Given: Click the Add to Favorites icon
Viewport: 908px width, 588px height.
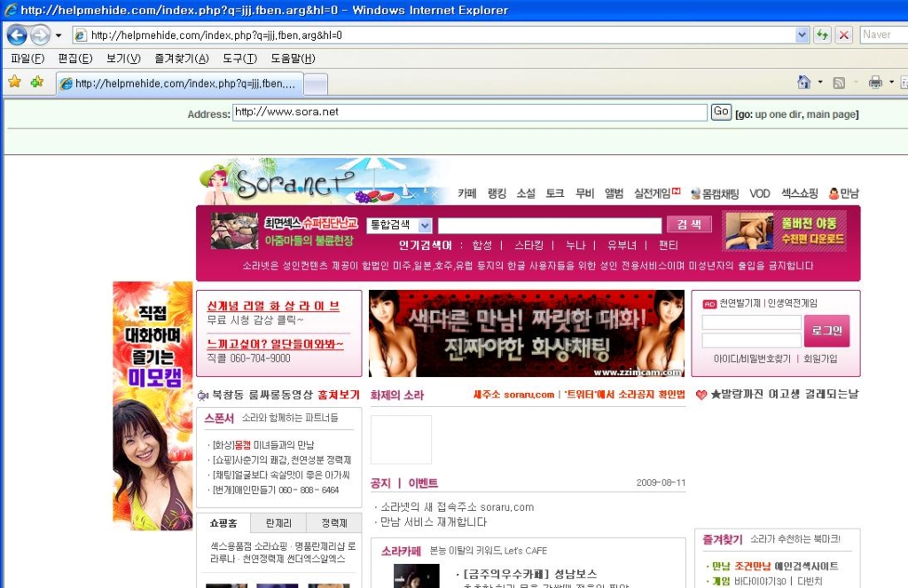Looking at the screenshot, I should pyautogui.click(x=37, y=82).
